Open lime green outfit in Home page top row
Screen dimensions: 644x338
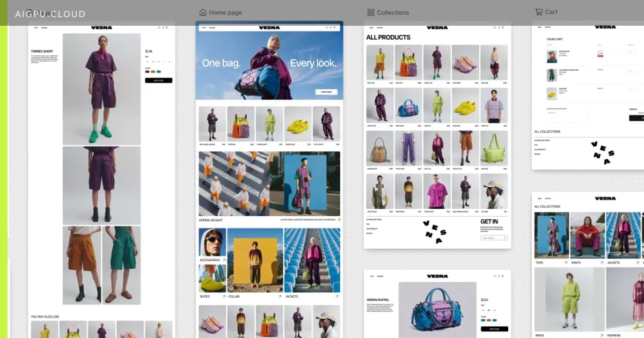[269, 124]
